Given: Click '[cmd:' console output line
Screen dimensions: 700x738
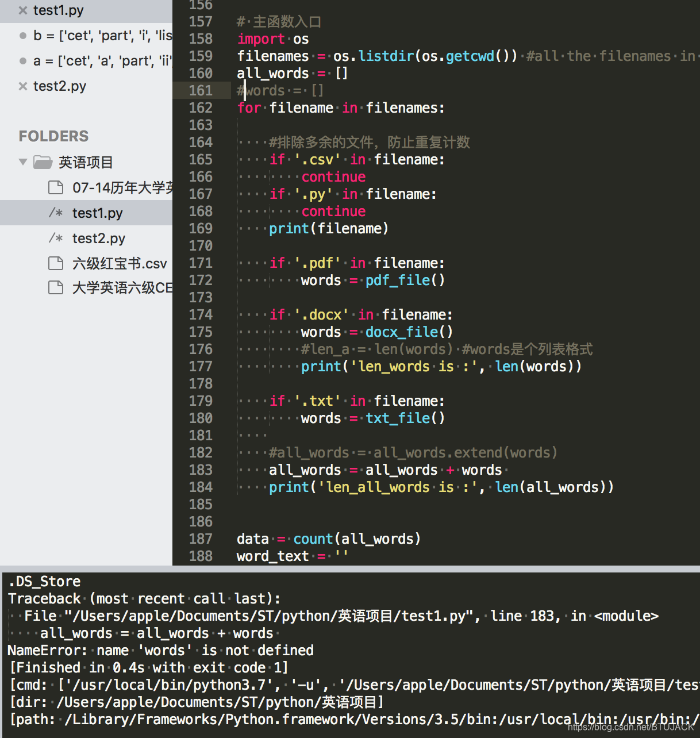Looking at the screenshot, I should (x=355, y=685).
